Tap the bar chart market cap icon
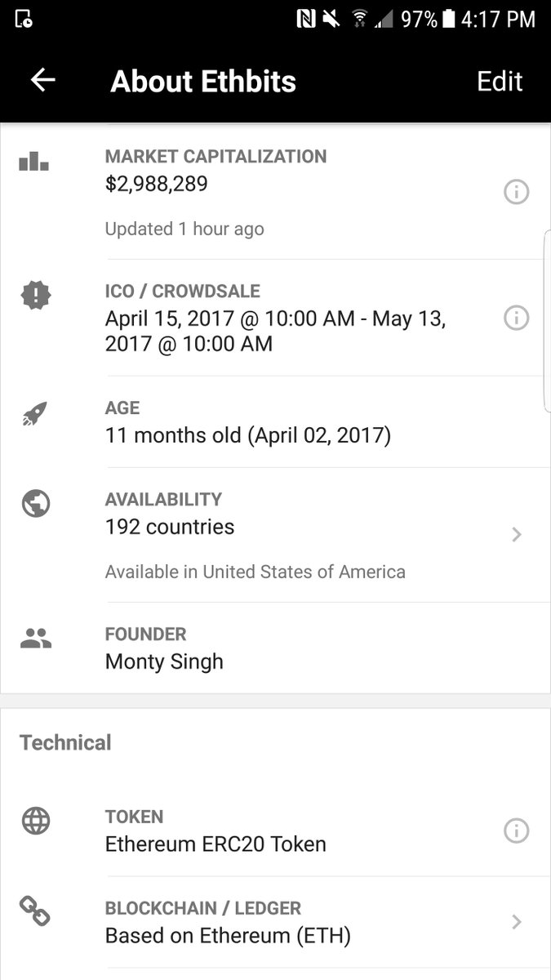Screen dimensions: 551x980 pyautogui.click(x=34, y=161)
